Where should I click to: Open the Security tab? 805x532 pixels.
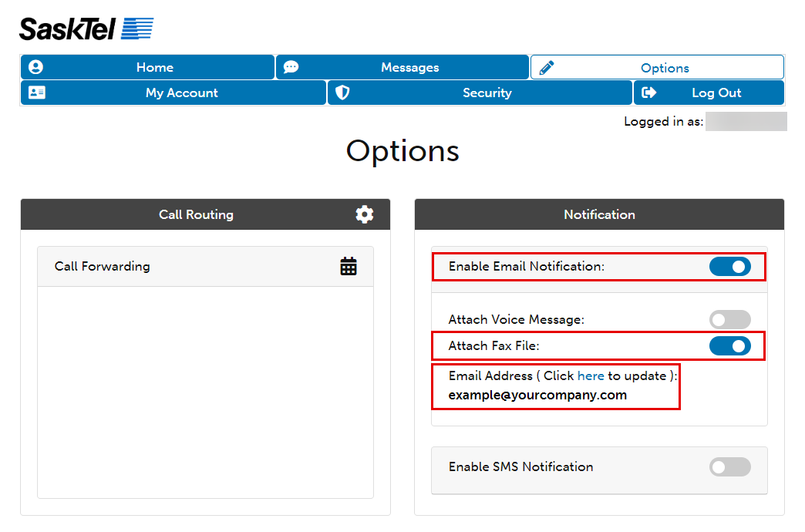pos(487,93)
